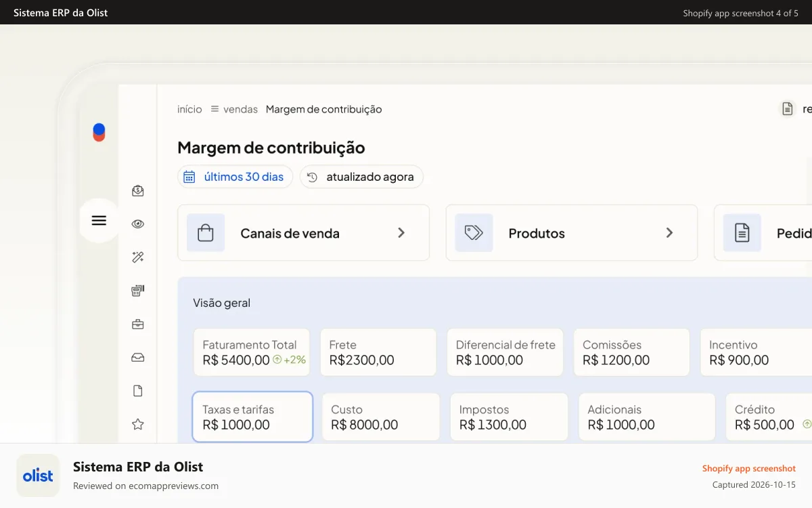Open the eye icon in the sidebar
The height and width of the screenshot is (508, 812).
click(x=138, y=224)
